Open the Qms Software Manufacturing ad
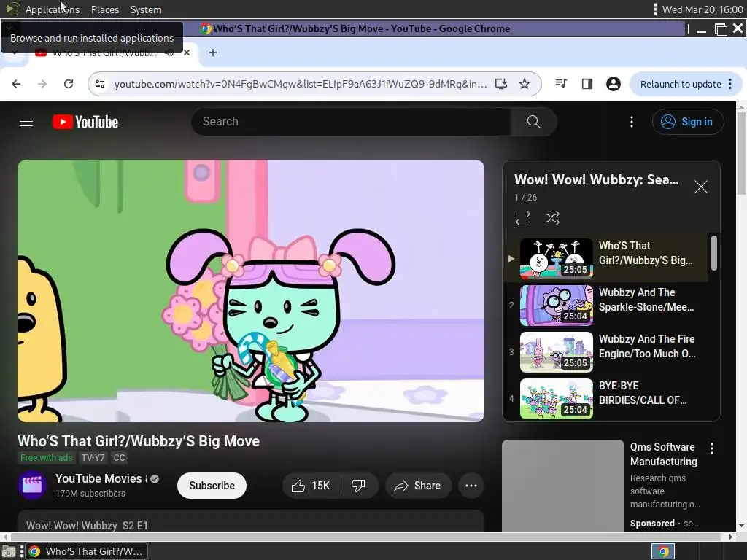747x560 pixels. click(664, 454)
